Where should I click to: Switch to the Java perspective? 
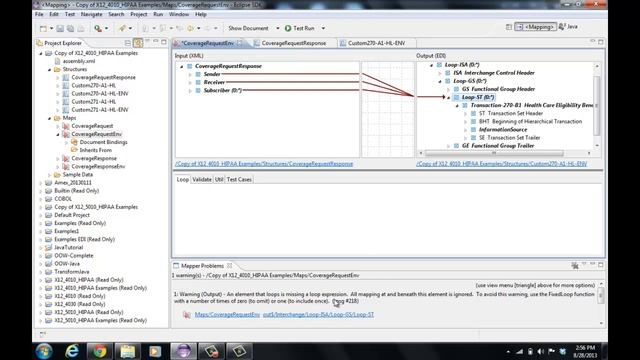click(x=568, y=27)
